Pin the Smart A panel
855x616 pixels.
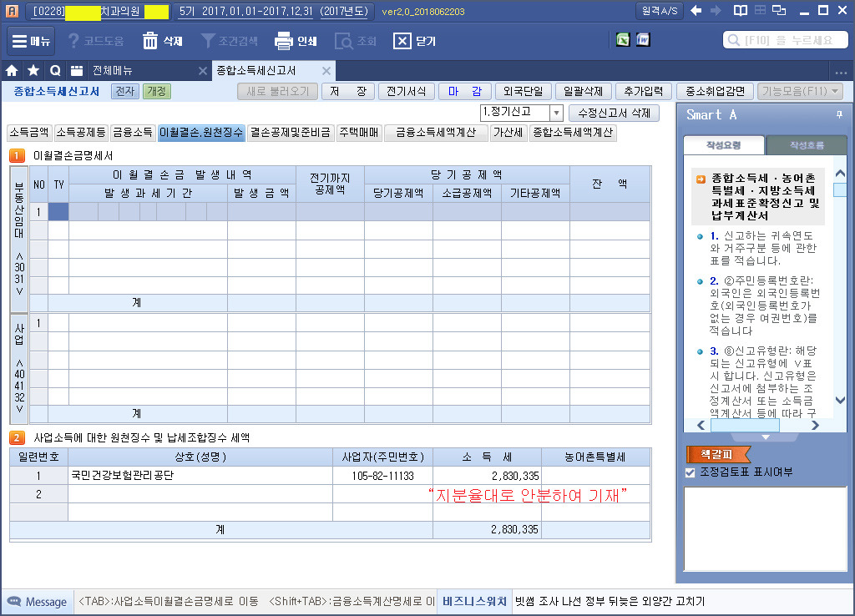[x=838, y=114]
